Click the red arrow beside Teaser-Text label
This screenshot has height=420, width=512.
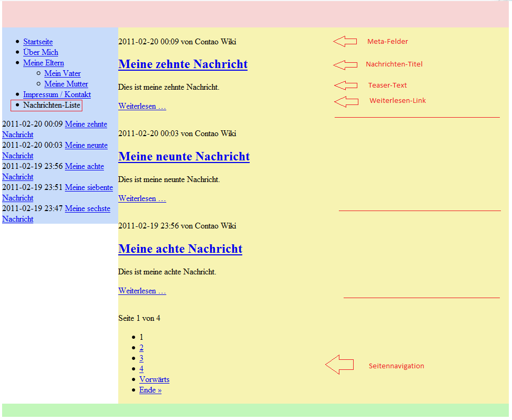pos(345,85)
